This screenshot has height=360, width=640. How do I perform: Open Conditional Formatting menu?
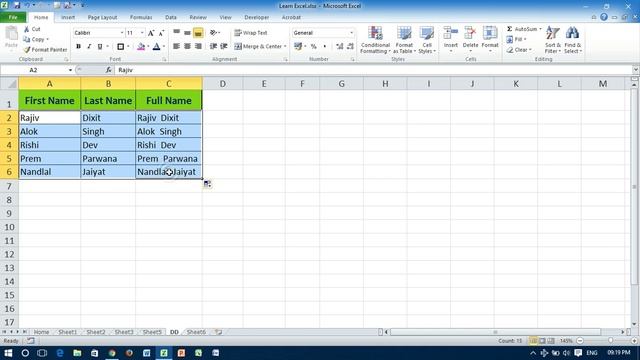click(375, 40)
